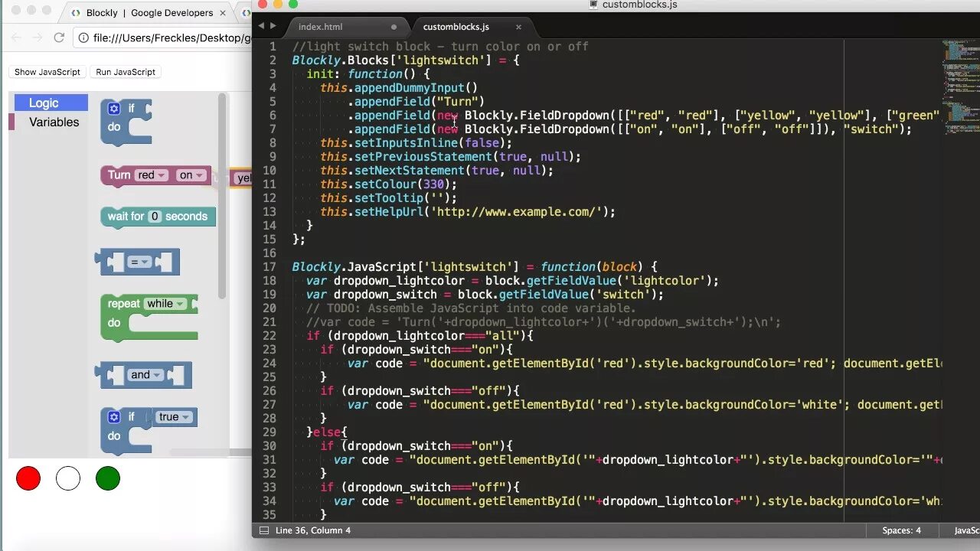Image resolution: width=980 pixels, height=551 pixels.
Task: Click the vertical scrollbar of the Blockly flyout
Action: (x=222, y=195)
